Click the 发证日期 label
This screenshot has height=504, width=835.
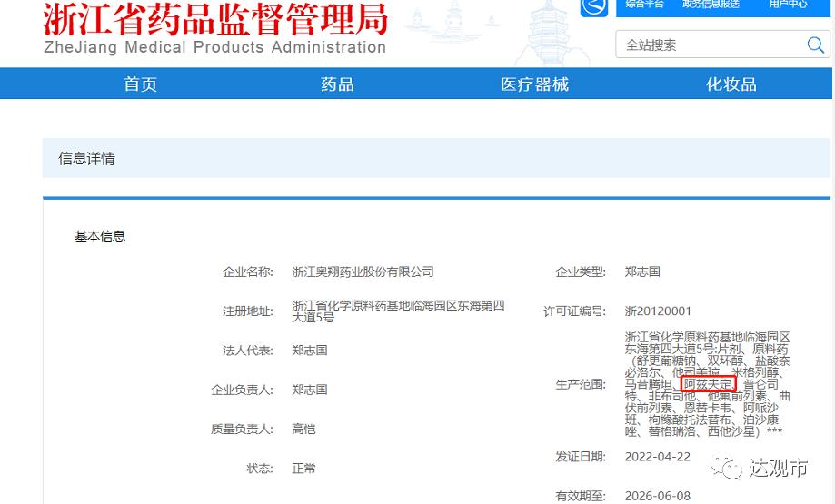click(x=581, y=457)
